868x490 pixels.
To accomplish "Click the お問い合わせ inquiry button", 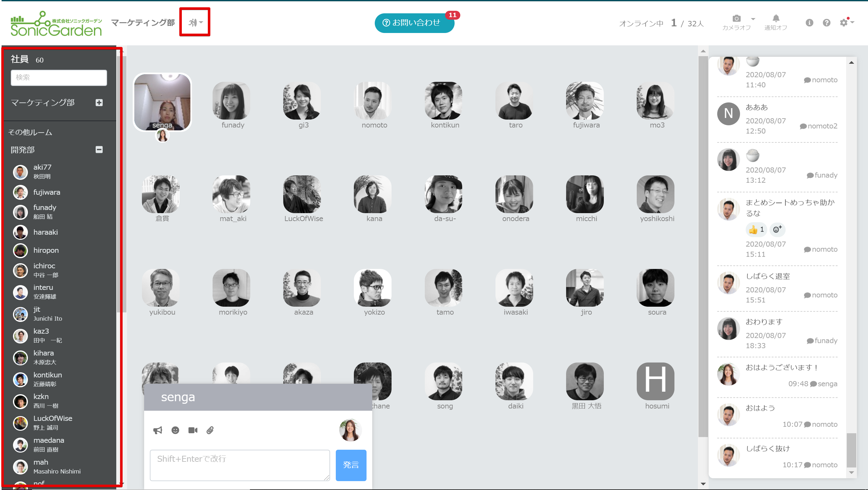I will (x=414, y=23).
